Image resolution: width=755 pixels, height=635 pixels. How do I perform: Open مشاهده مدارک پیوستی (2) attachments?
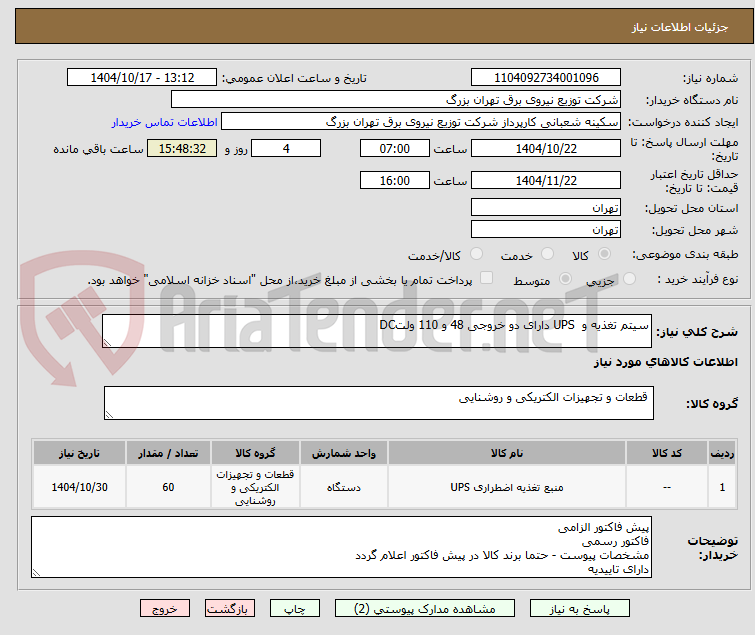425,609
